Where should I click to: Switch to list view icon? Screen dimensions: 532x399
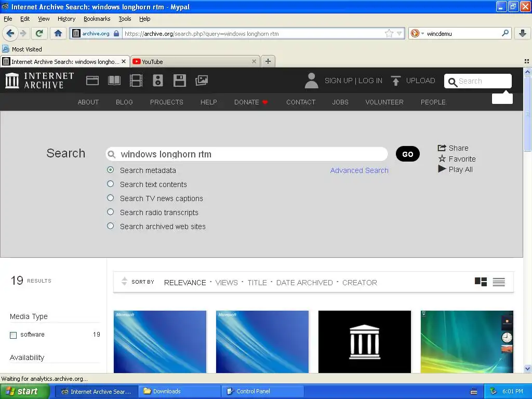click(499, 282)
